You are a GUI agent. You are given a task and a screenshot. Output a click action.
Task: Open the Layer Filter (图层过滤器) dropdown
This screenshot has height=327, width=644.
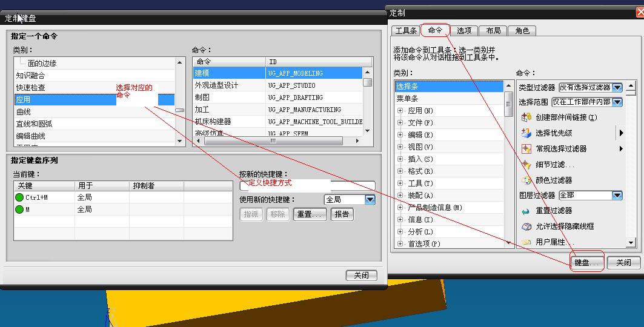(x=617, y=196)
